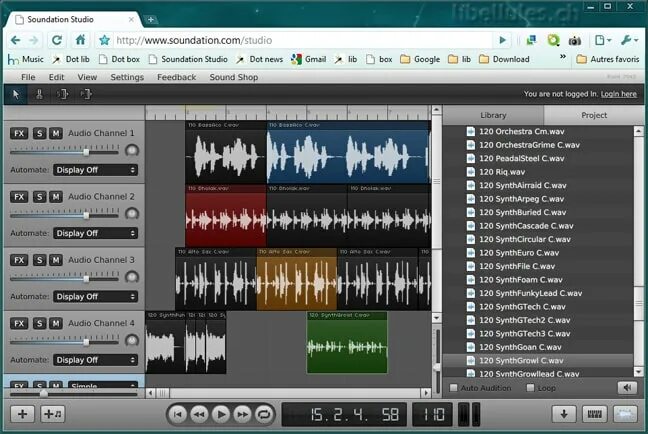Image resolution: width=648 pixels, height=434 pixels.
Task: Open the Simple instrument dropdown
Action: point(102,385)
